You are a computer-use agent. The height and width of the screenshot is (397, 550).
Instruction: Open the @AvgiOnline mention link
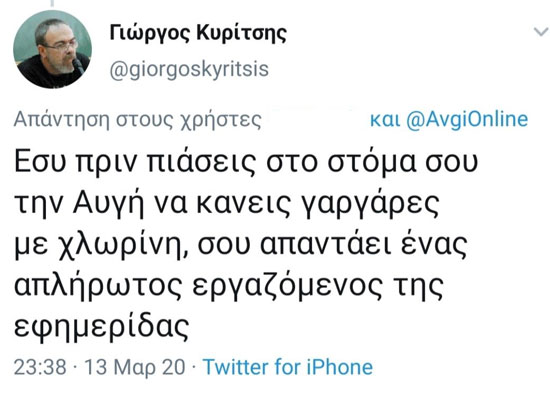(467, 119)
